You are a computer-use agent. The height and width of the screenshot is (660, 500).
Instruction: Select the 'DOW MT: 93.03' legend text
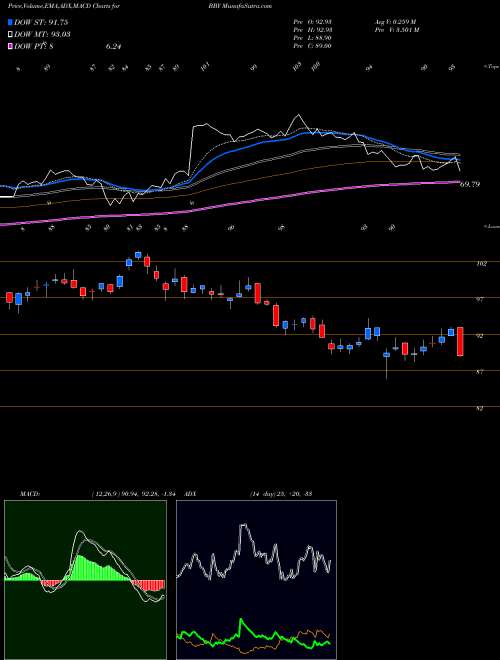[42, 34]
